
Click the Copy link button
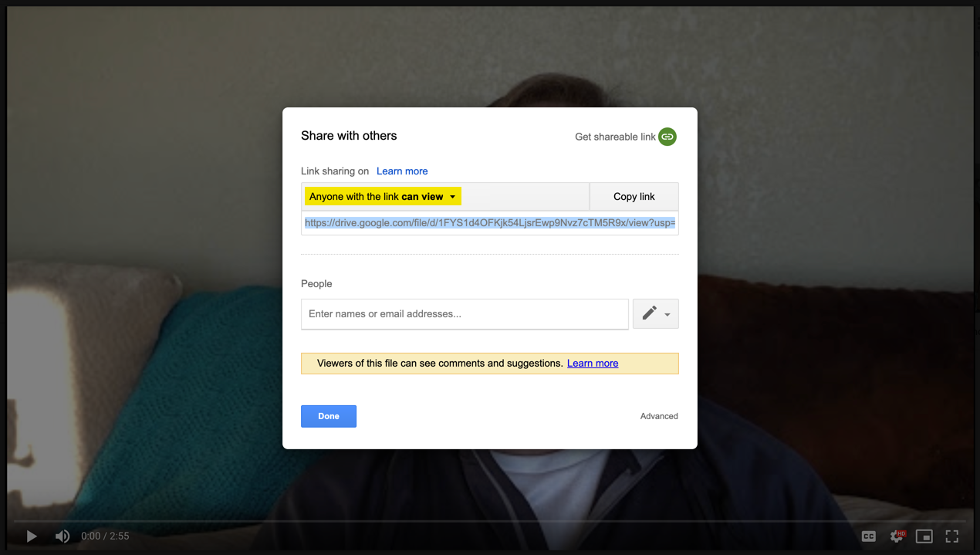[634, 197]
